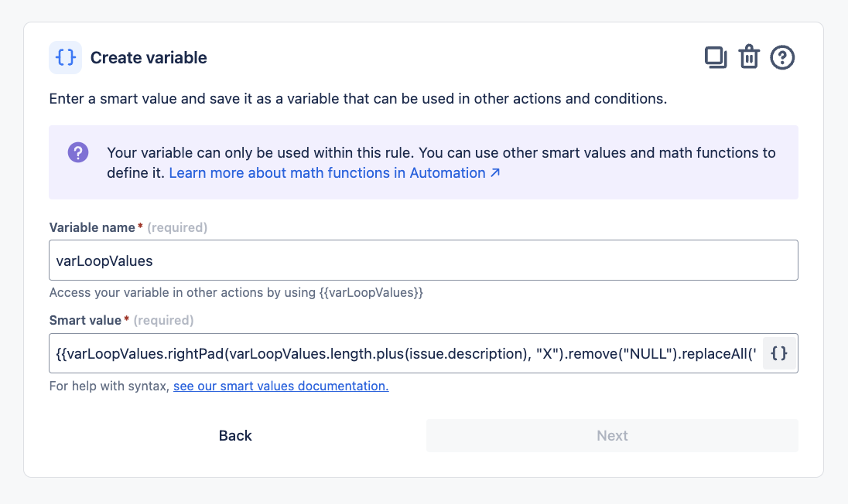Screen dimensions: 848x504
Task: Click the external-link arrow after Automation
Action: pyautogui.click(x=495, y=173)
